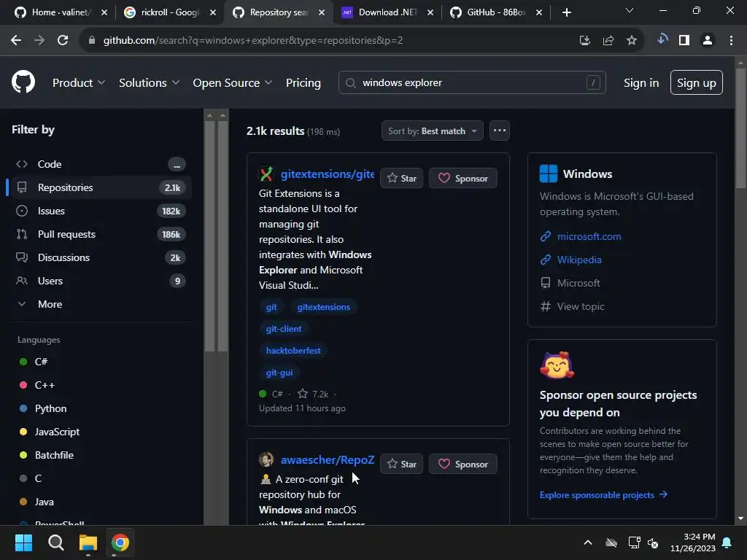Viewport: 747px width, 560px height.
Task: Open the gitextensions/gitextensions repository link
Action: [328, 174]
